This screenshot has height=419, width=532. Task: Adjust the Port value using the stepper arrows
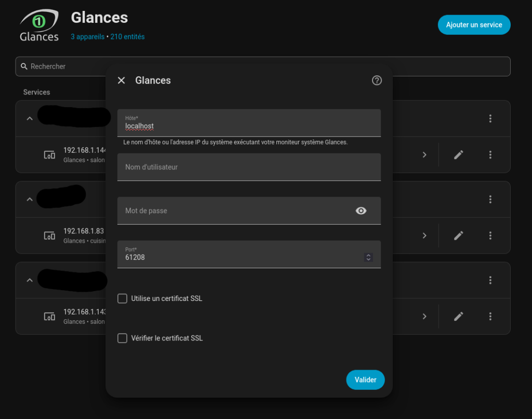pyautogui.click(x=368, y=257)
